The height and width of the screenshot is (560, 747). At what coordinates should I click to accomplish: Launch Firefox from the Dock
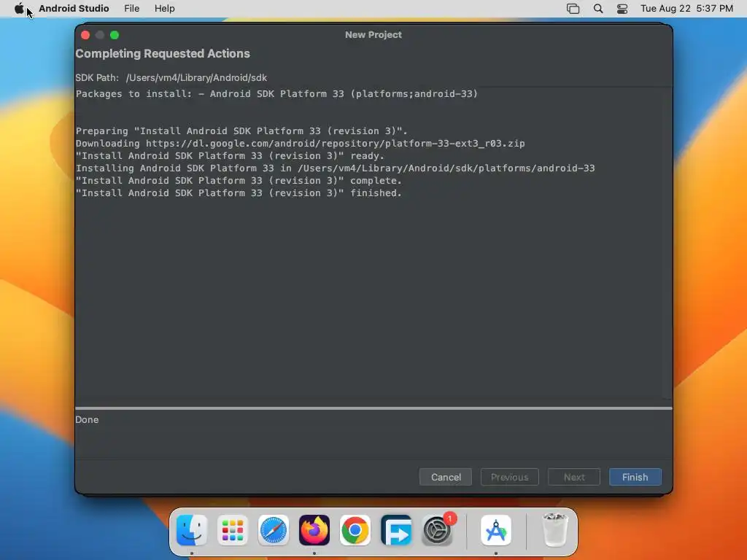[314, 530]
